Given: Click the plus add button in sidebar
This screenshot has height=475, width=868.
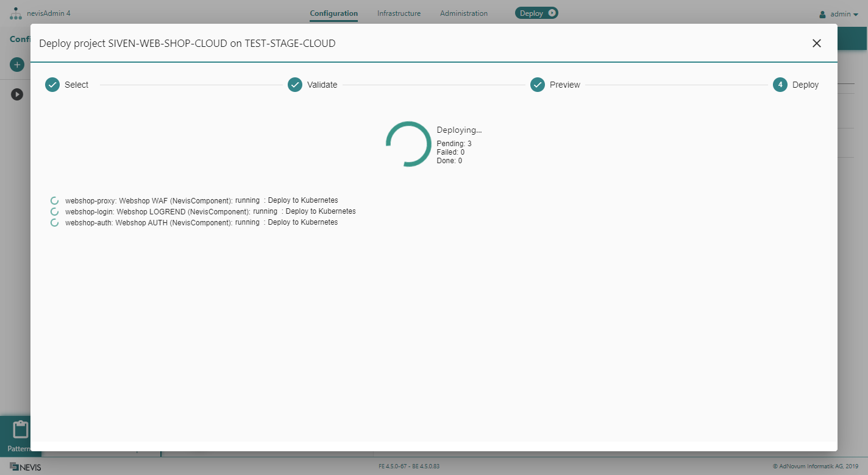Looking at the screenshot, I should coord(17,65).
